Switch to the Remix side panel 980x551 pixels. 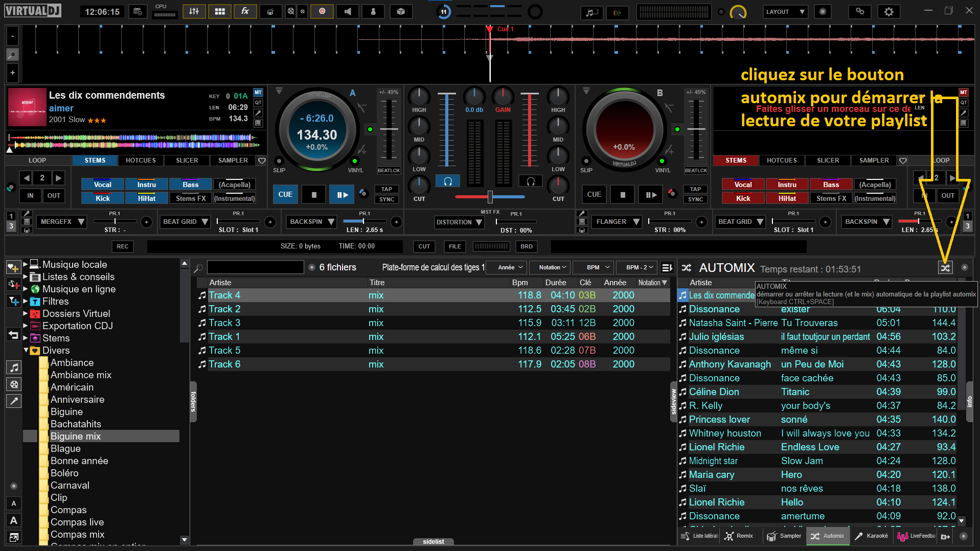pyautogui.click(x=740, y=536)
